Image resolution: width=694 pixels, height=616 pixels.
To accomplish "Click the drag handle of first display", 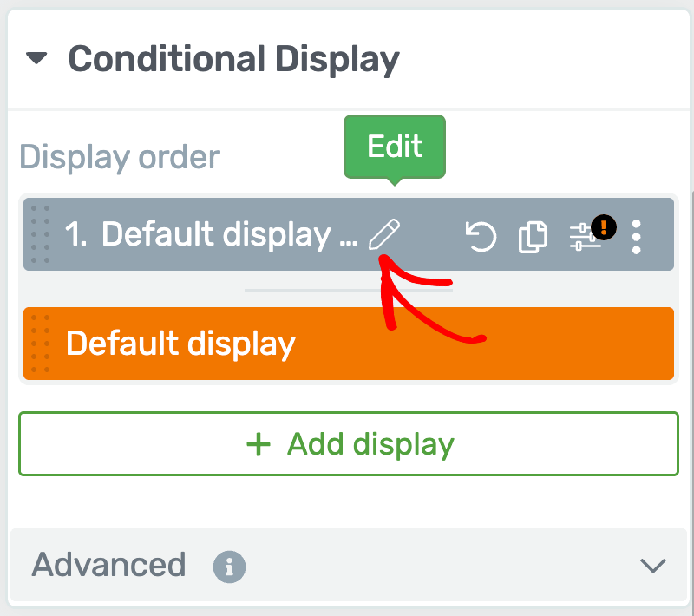I will [40, 234].
